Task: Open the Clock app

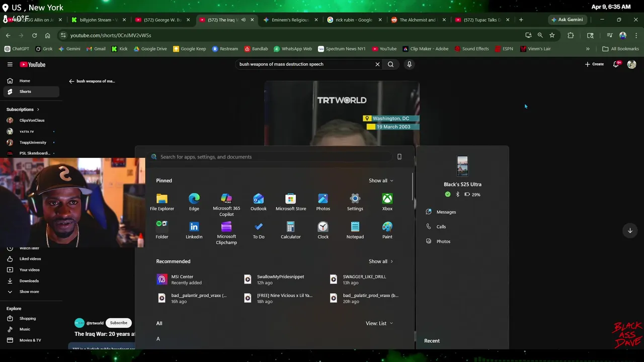Action: 323,230
